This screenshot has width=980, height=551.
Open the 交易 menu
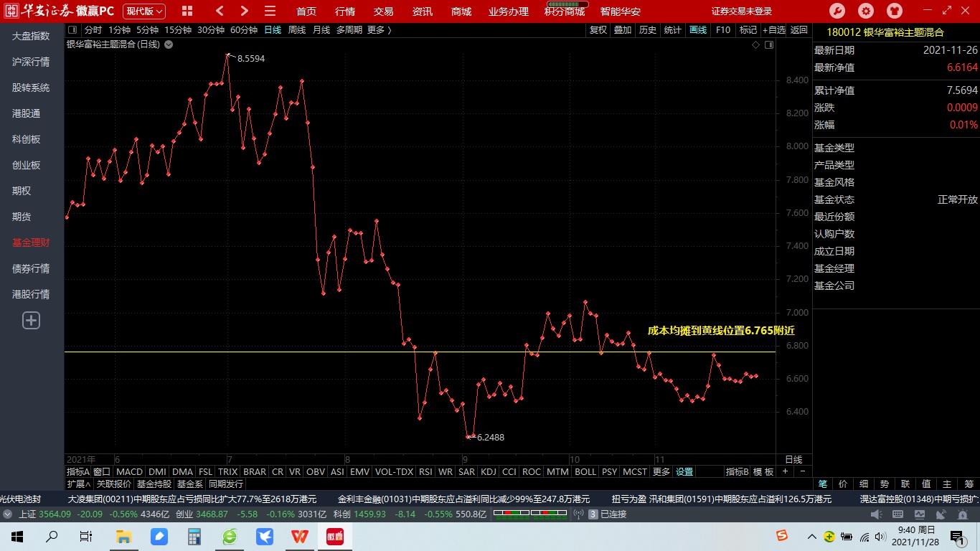[x=384, y=11]
